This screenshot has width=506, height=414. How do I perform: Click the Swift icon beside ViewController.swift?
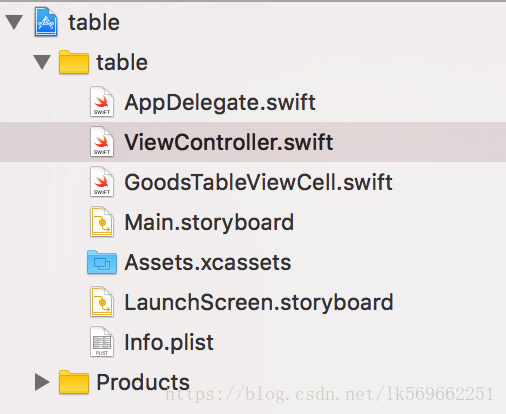tap(102, 142)
